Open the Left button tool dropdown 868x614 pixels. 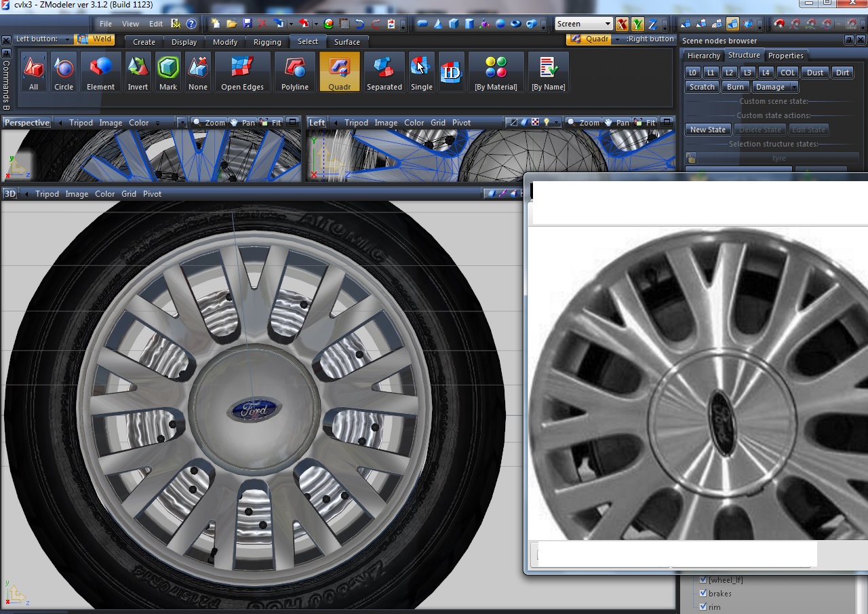click(68, 40)
